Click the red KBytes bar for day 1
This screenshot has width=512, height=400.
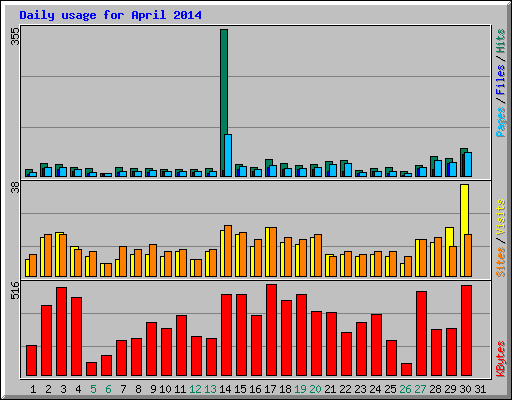pos(31,360)
